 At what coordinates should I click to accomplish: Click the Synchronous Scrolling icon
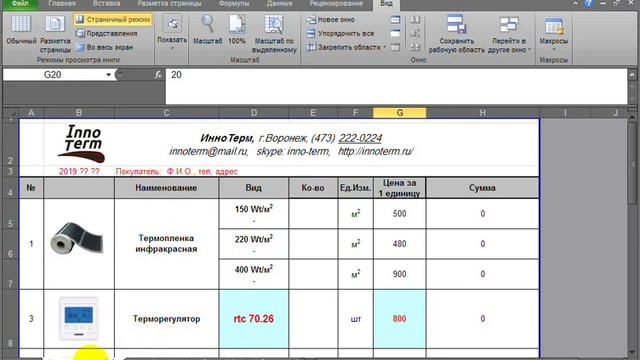point(415,33)
